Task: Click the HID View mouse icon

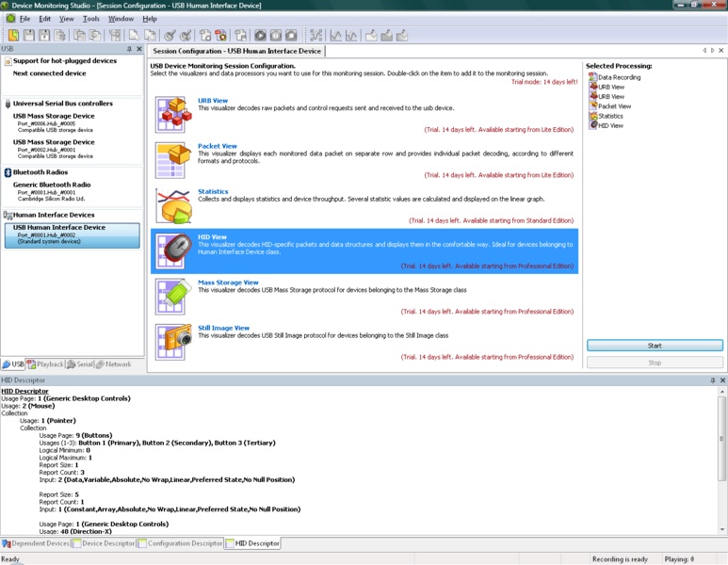Action: [173, 251]
